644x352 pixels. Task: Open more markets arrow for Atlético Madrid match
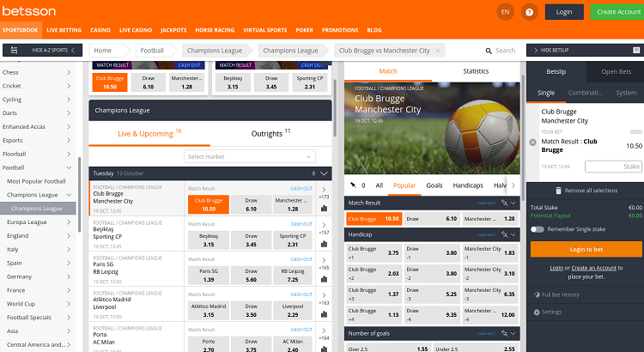(324, 295)
